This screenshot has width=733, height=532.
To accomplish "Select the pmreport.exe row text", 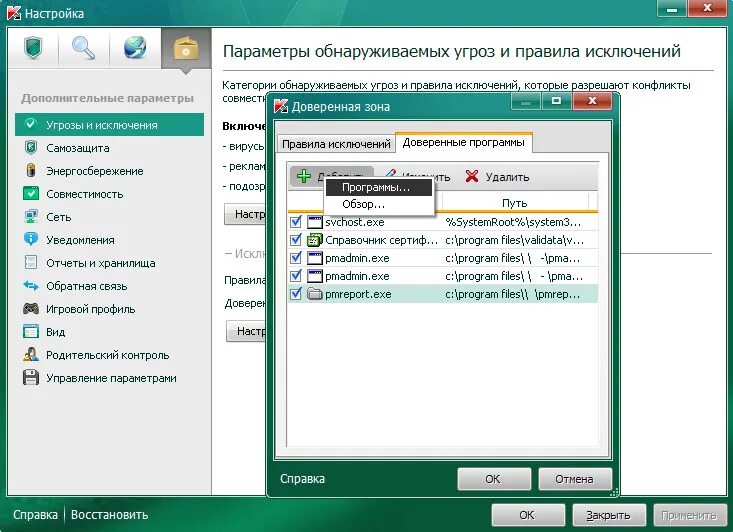I will click(x=358, y=294).
